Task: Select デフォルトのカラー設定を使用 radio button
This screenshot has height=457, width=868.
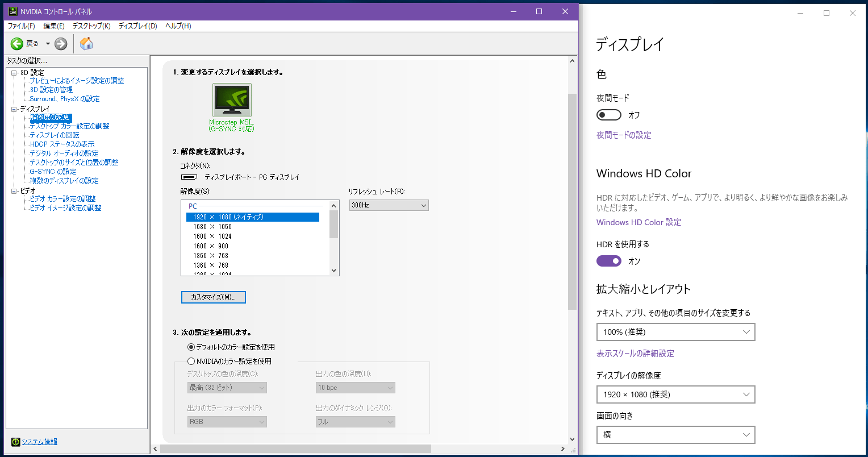Action: pyautogui.click(x=191, y=347)
